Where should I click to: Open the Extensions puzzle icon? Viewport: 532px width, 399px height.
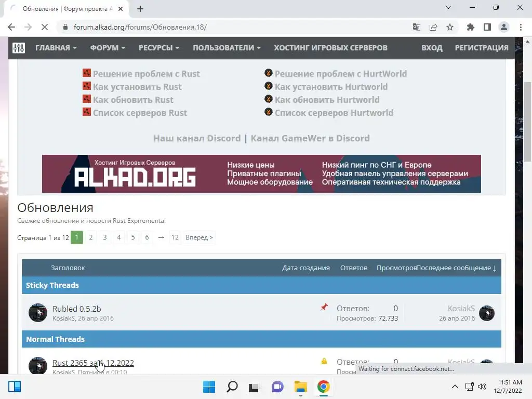point(470,27)
